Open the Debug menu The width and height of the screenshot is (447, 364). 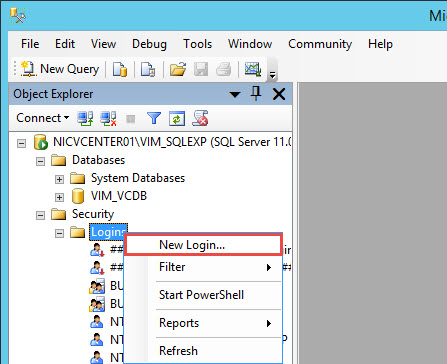pos(149,44)
